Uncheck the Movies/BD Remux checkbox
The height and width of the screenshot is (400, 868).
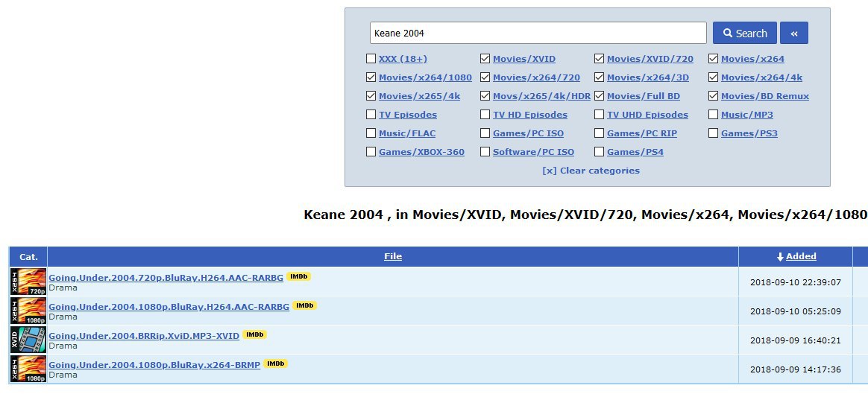click(713, 96)
